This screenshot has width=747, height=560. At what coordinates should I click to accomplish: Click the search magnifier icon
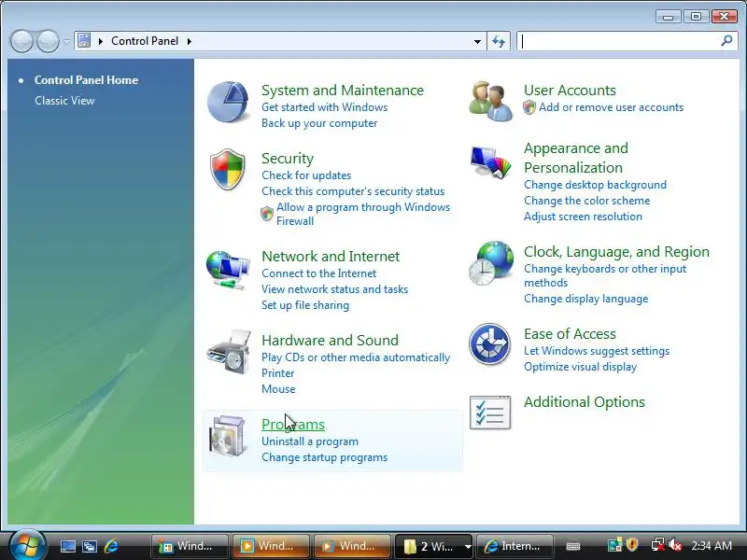[726, 41]
